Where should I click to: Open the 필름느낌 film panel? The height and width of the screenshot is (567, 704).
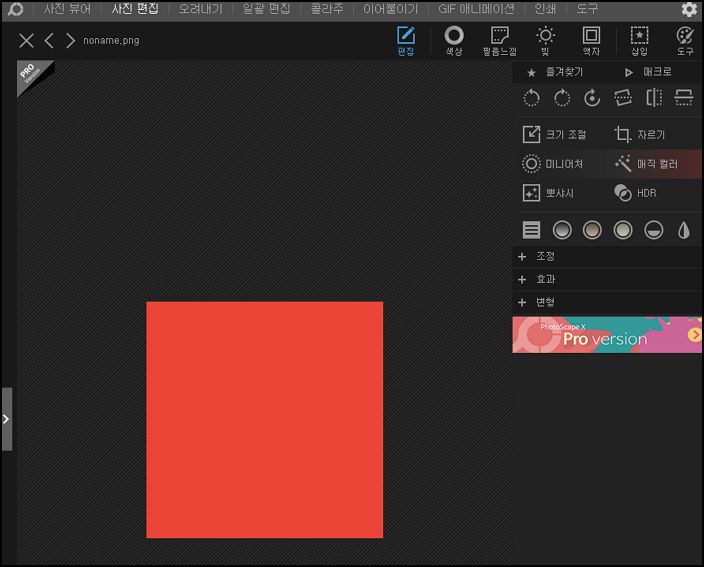[x=499, y=41]
